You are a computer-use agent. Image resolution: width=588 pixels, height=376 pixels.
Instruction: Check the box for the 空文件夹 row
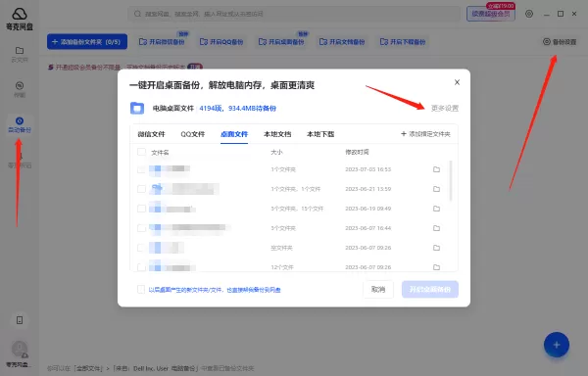click(x=141, y=248)
